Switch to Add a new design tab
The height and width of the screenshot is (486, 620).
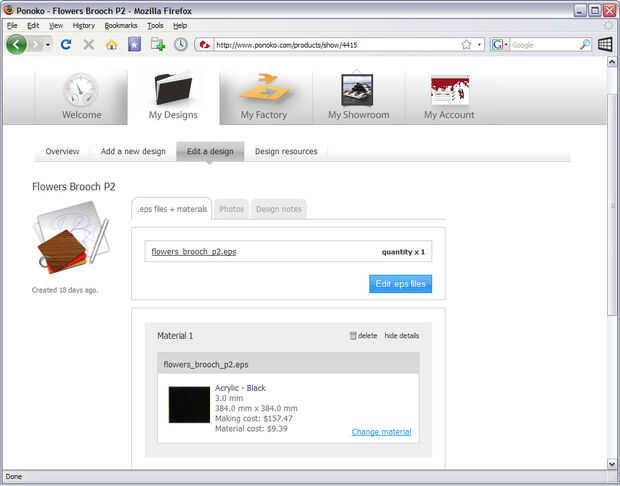click(x=133, y=151)
